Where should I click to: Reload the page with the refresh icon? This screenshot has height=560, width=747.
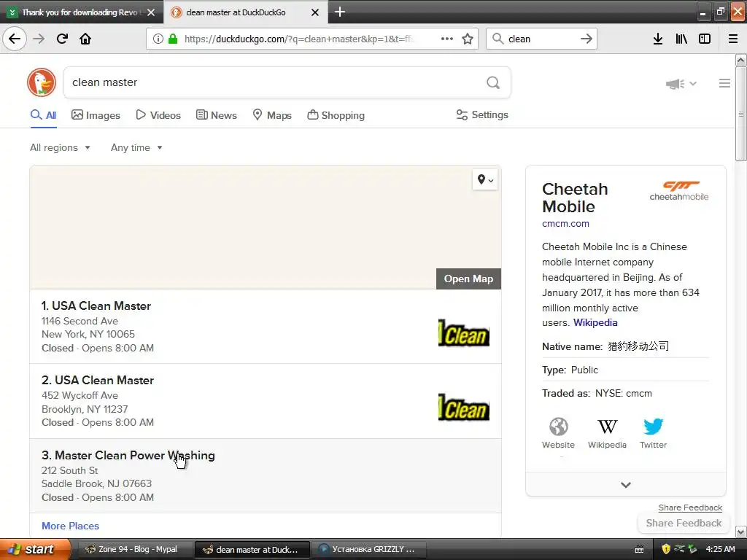[x=62, y=39]
